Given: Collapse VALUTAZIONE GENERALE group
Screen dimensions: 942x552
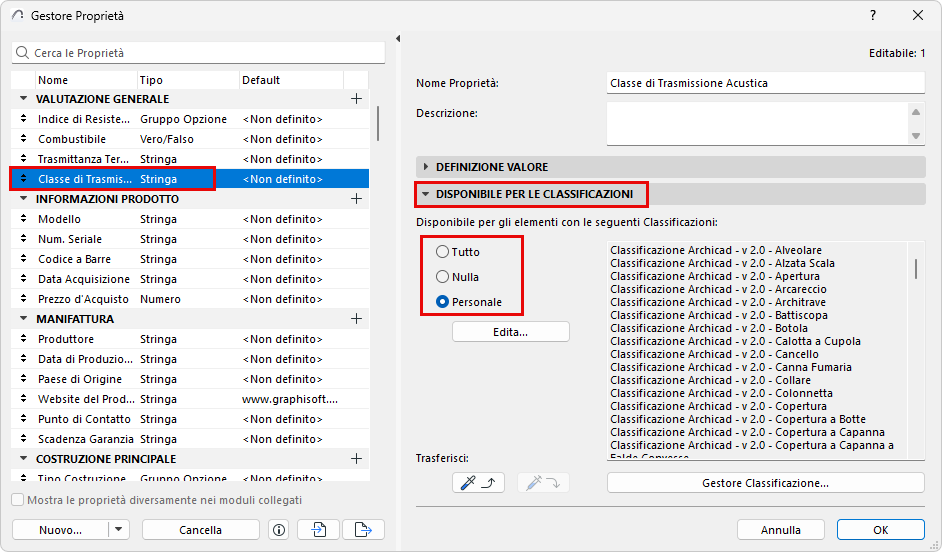Looking at the screenshot, I should pos(23,98).
